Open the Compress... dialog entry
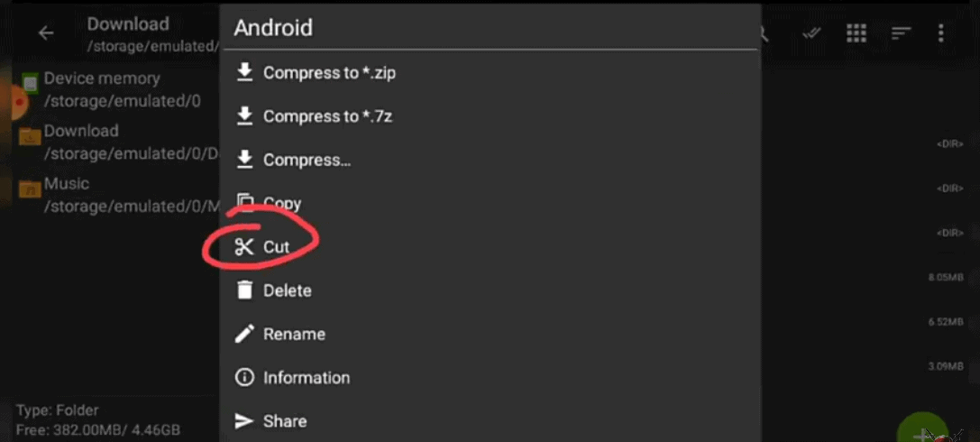The height and width of the screenshot is (442, 980). click(490, 160)
